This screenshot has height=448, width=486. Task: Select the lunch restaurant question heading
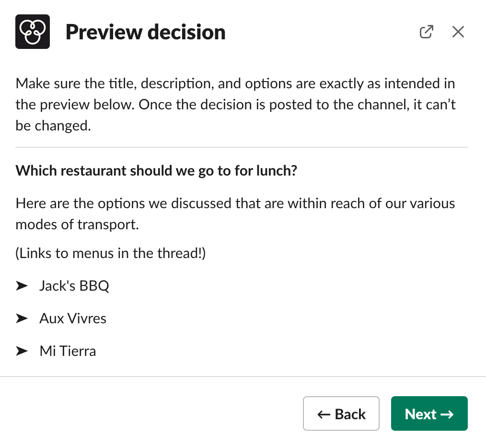coord(156,170)
